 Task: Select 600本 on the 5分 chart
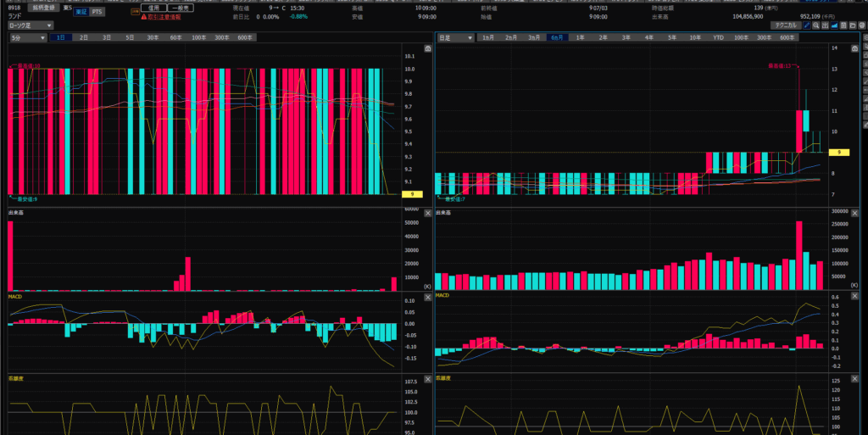[x=245, y=37]
